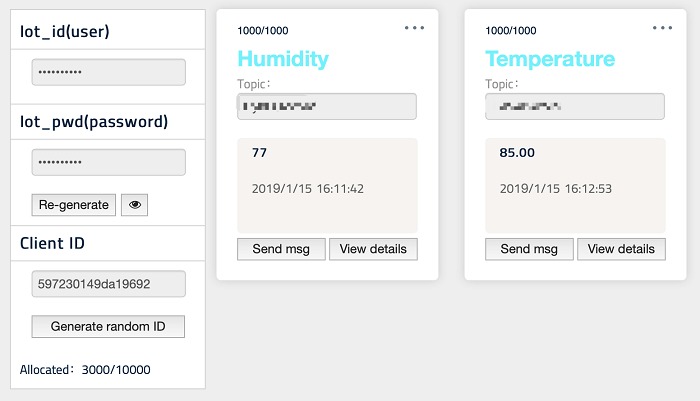Open the Temperature card three-dot menu

[x=662, y=28]
